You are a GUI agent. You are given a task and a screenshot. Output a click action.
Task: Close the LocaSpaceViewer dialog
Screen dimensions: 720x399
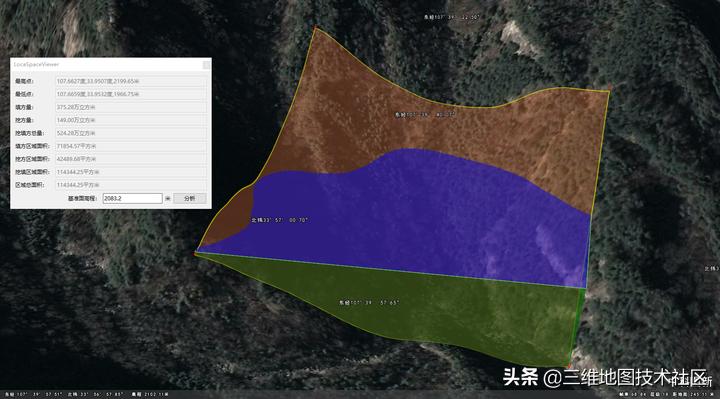pyautogui.click(x=207, y=65)
